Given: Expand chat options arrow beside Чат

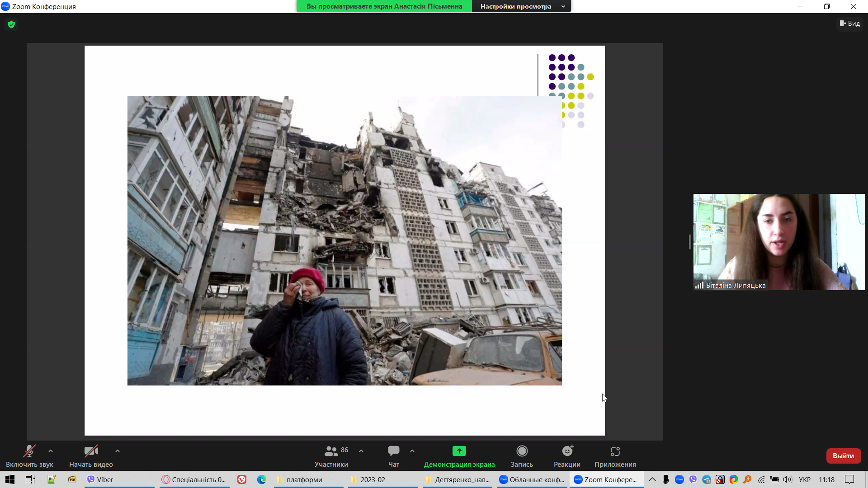Looking at the screenshot, I should (412, 451).
